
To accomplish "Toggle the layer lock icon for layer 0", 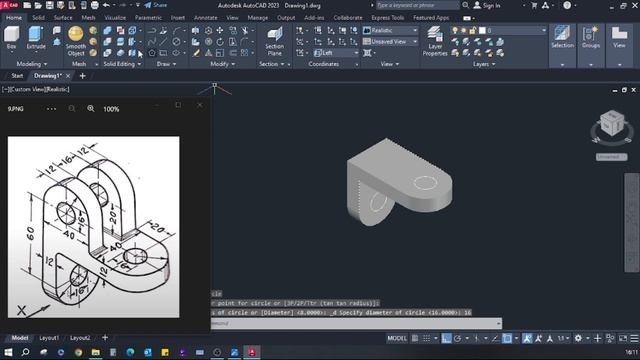I will 473,30.
